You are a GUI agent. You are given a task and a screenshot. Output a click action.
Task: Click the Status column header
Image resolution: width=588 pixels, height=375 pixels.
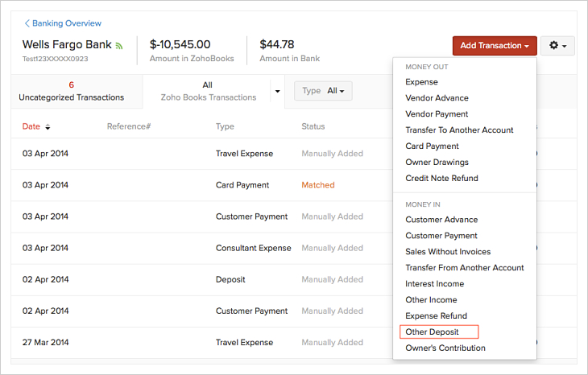tap(313, 126)
